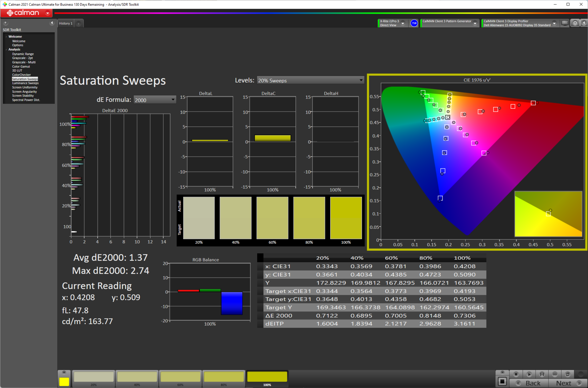Click the read single measurement icon
This screenshot has height=388, width=588.
click(x=542, y=374)
